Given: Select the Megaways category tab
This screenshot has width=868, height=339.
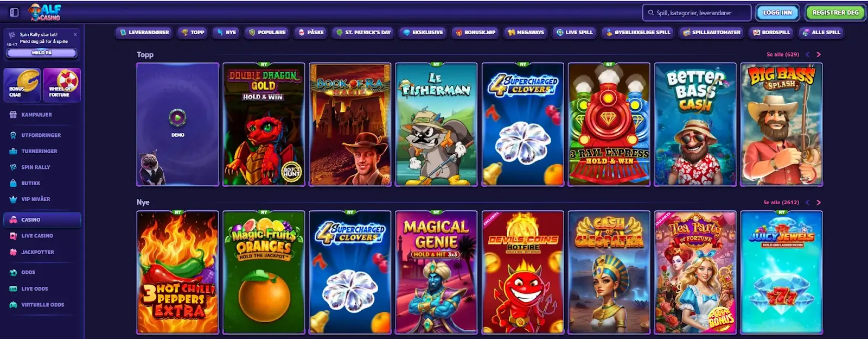Looking at the screenshot, I should [x=525, y=33].
